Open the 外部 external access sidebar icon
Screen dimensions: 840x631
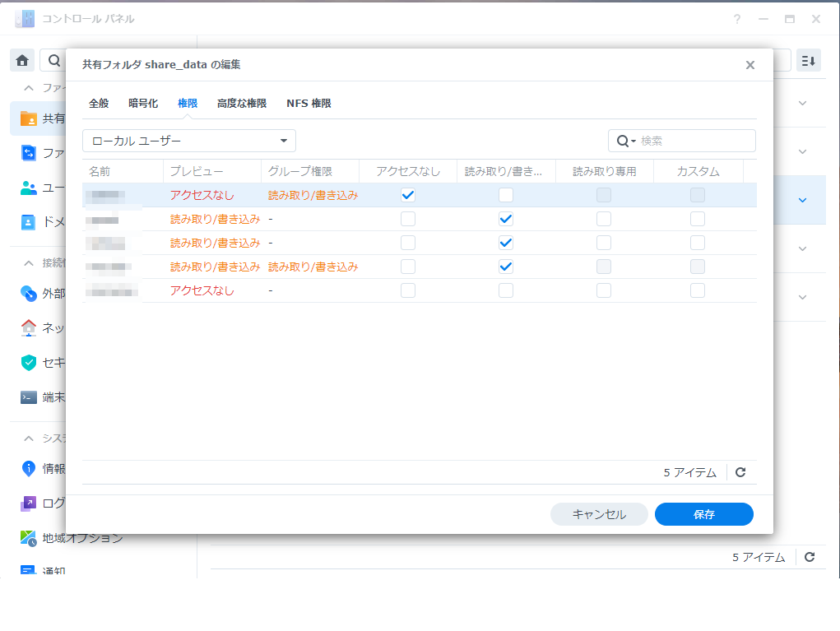29,293
